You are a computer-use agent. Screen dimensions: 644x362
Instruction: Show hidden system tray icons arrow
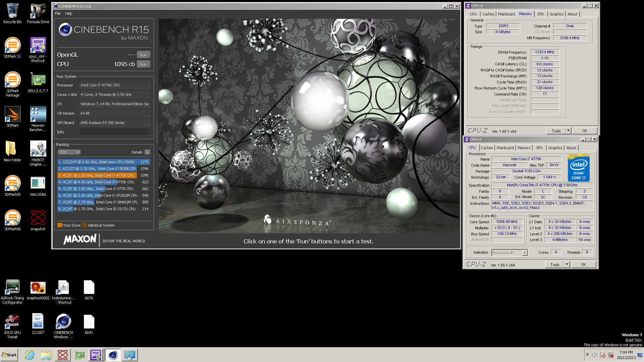point(587,355)
